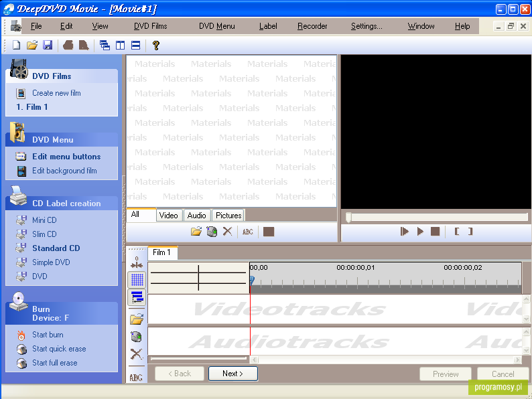Viewport: 532px width, 399px height.
Task: Click the capture camera icon under Materials panel
Action: [x=212, y=232]
